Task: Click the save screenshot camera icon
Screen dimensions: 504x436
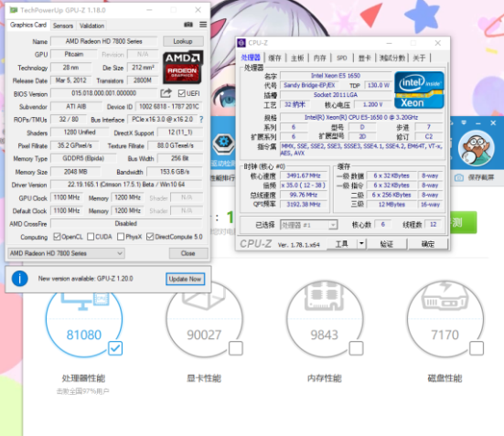Action: [459, 177]
